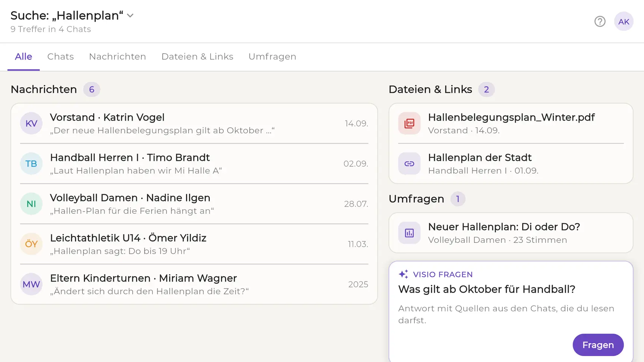644x362 pixels.
Task: Click the date 14.09. on Katrin Vogel's message
Action: (356, 123)
